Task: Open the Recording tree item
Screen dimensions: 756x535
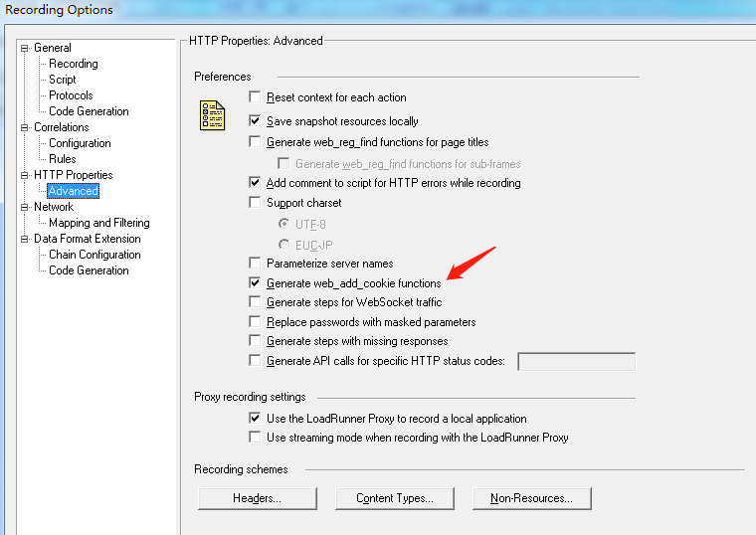Action: (x=74, y=64)
